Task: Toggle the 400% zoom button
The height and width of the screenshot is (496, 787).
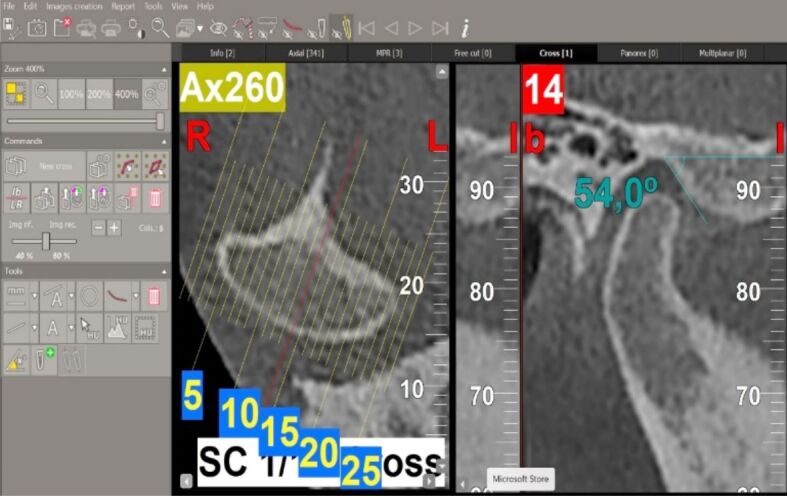Action: (126, 94)
